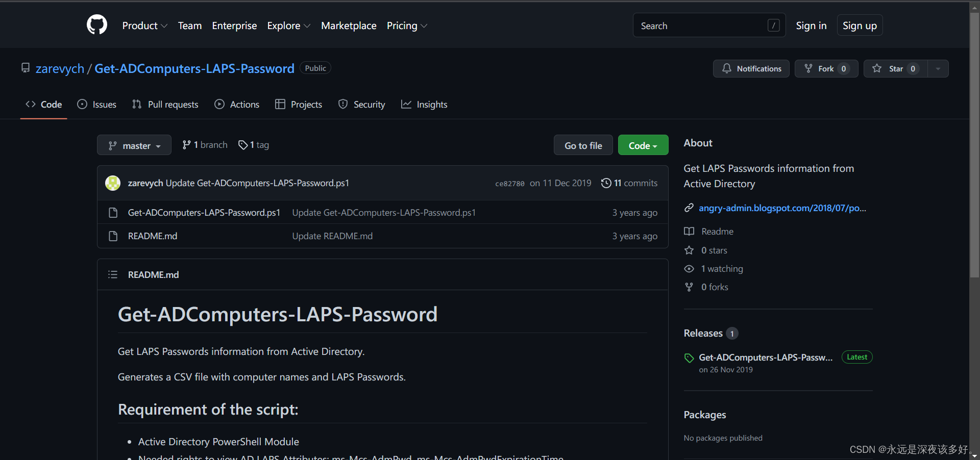Click the Packages heading
The height and width of the screenshot is (460, 980).
[705, 415]
